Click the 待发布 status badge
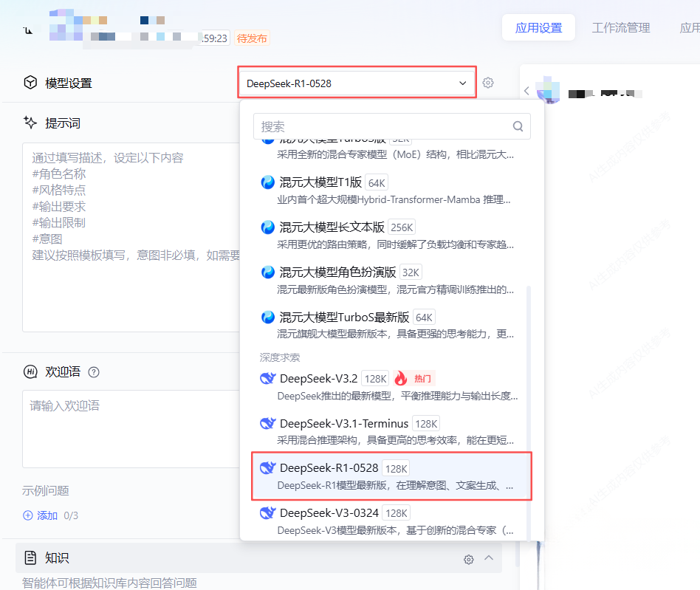The image size is (700, 590). [x=252, y=38]
